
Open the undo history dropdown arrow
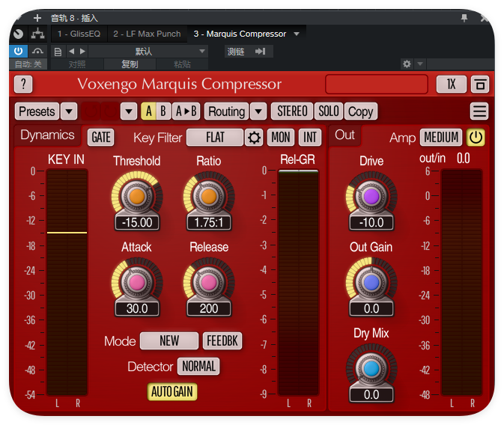[129, 111]
